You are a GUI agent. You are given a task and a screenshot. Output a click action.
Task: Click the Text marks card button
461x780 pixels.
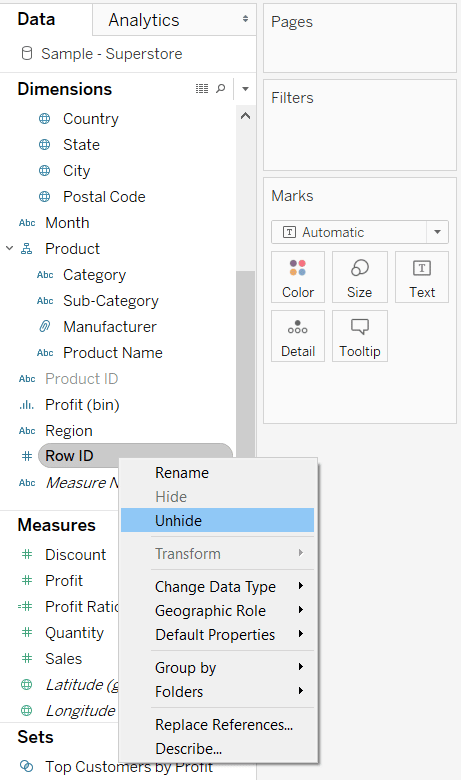point(422,277)
